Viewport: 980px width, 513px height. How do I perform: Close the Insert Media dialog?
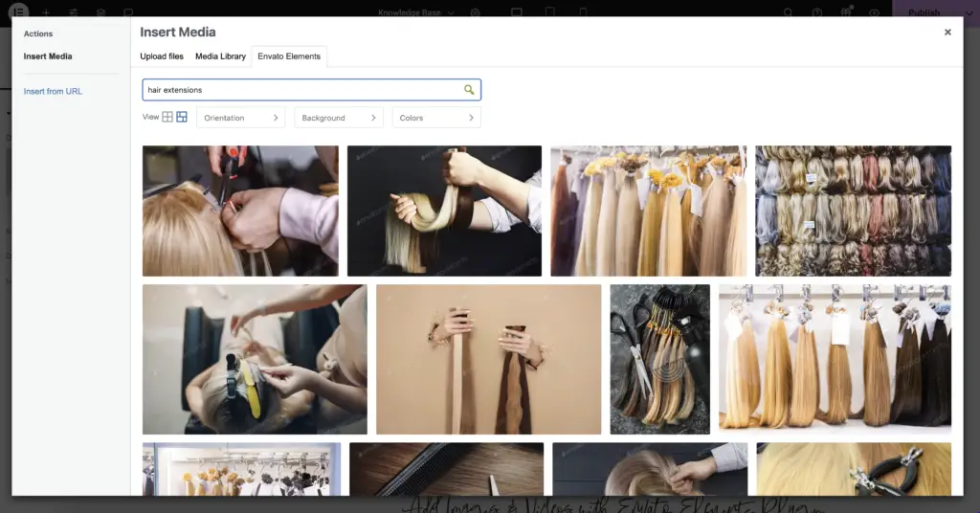point(947,33)
